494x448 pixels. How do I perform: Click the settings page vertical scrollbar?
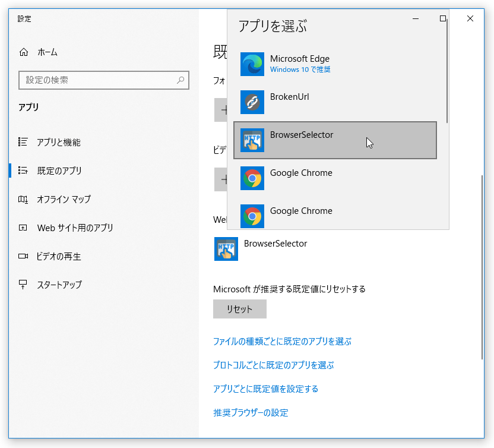tap(482, 267)
